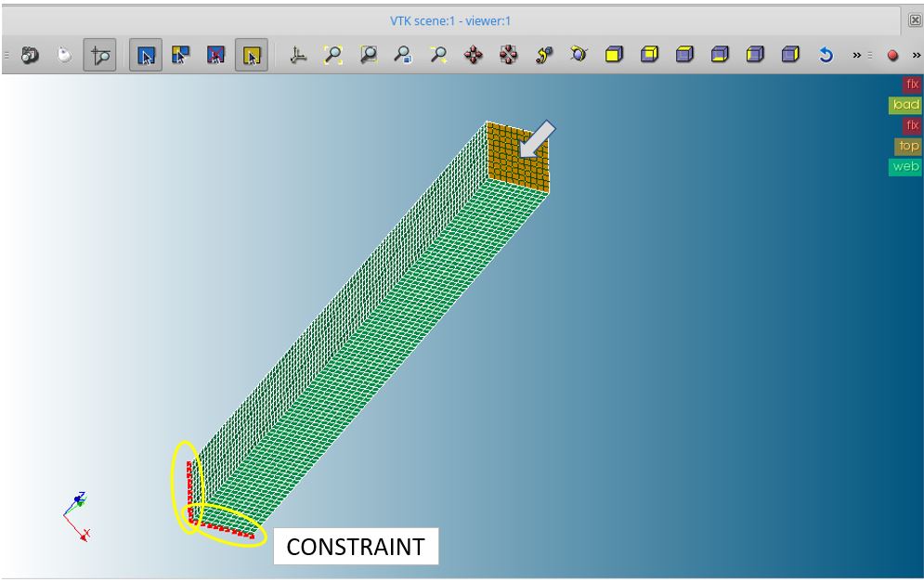
Task: Click the blue curved rotate arrow icon
Action: click(x=826, y=56)
